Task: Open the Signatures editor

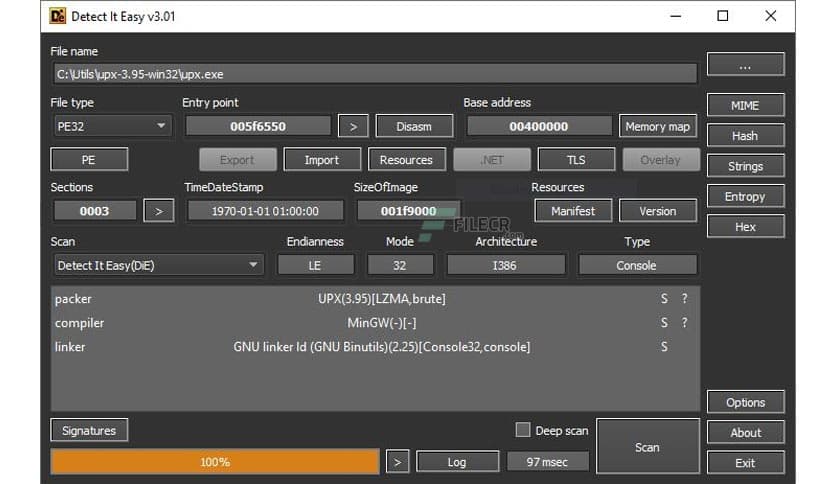Action: [x=89, y=430]
